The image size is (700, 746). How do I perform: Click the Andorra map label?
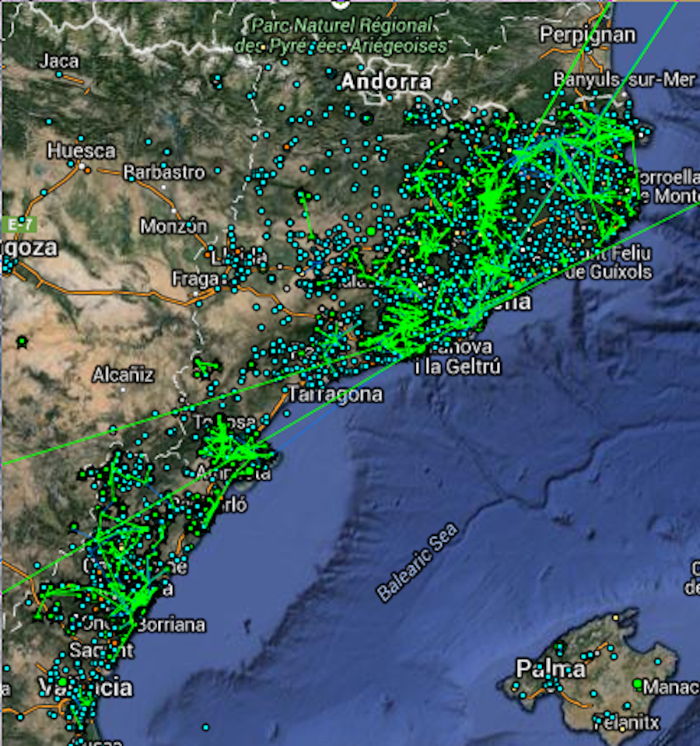point(386,82)
